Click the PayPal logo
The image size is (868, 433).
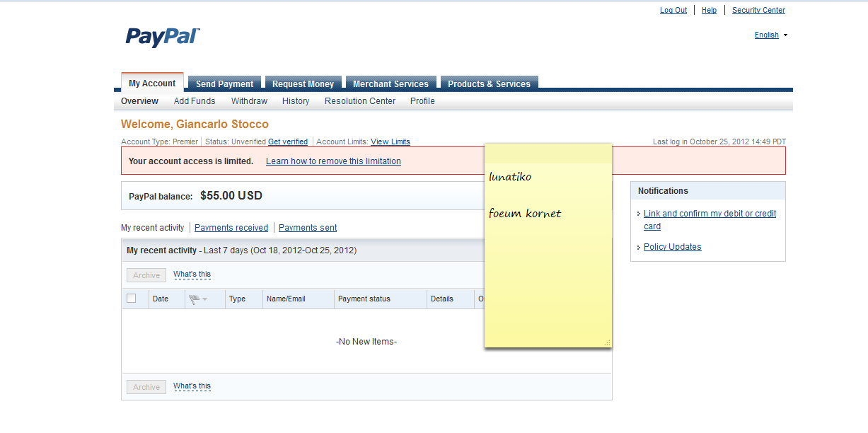[x=163, y=37]
